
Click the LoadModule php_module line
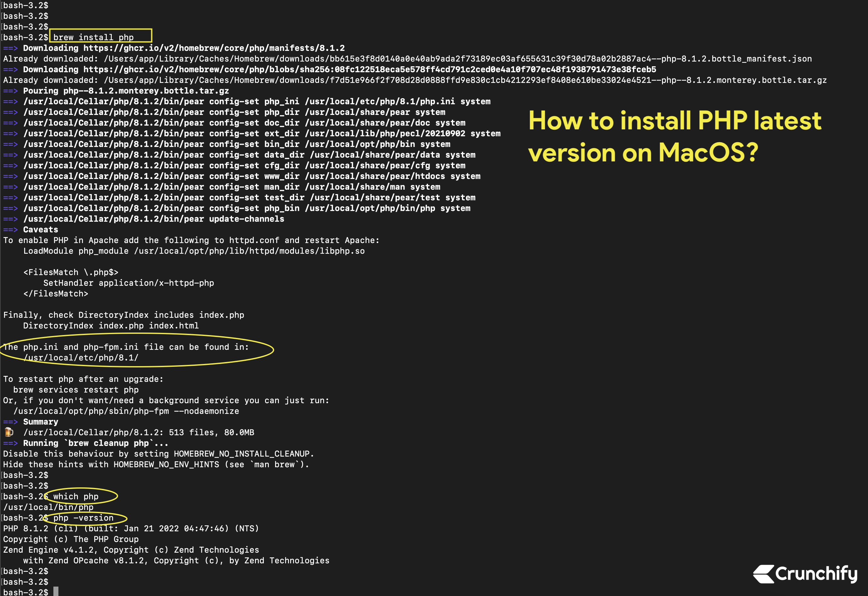click(194, 251)
